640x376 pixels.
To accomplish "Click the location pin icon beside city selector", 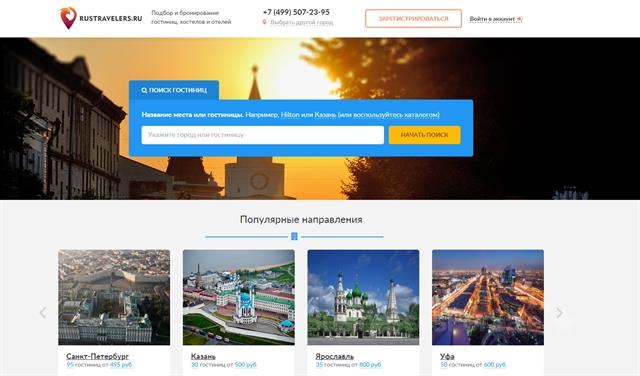I will [x=264, y=22].
